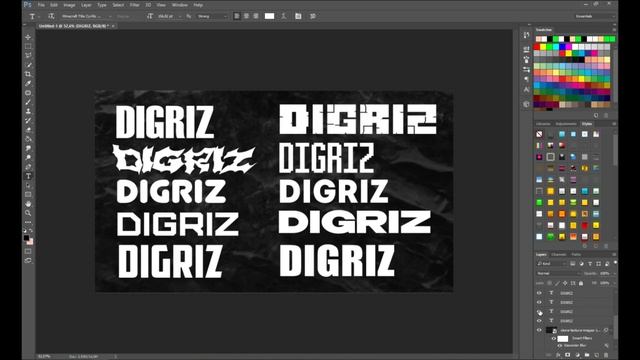Switch to the Paths tab
640x360 pixels.
point(576,254)
